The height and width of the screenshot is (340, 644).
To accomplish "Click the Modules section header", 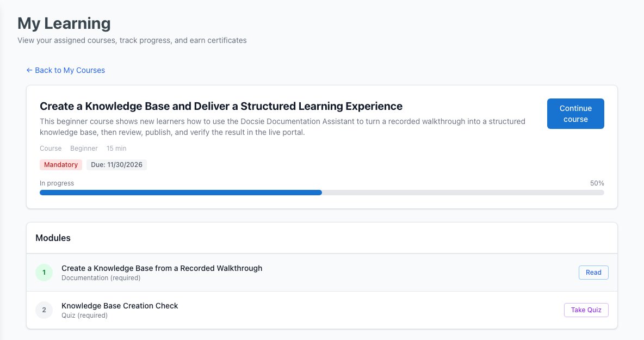I will 53,238.
